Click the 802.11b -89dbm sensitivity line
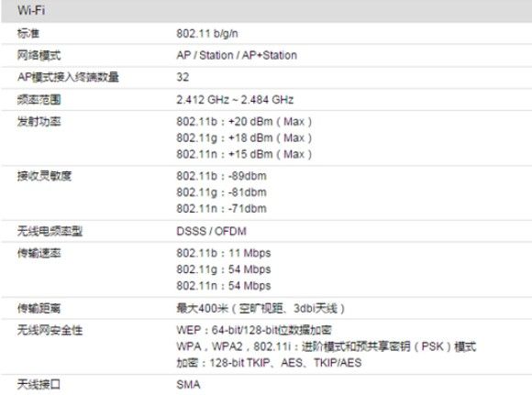The width and height of the screenshot is (532, 395). click(221, 176)
